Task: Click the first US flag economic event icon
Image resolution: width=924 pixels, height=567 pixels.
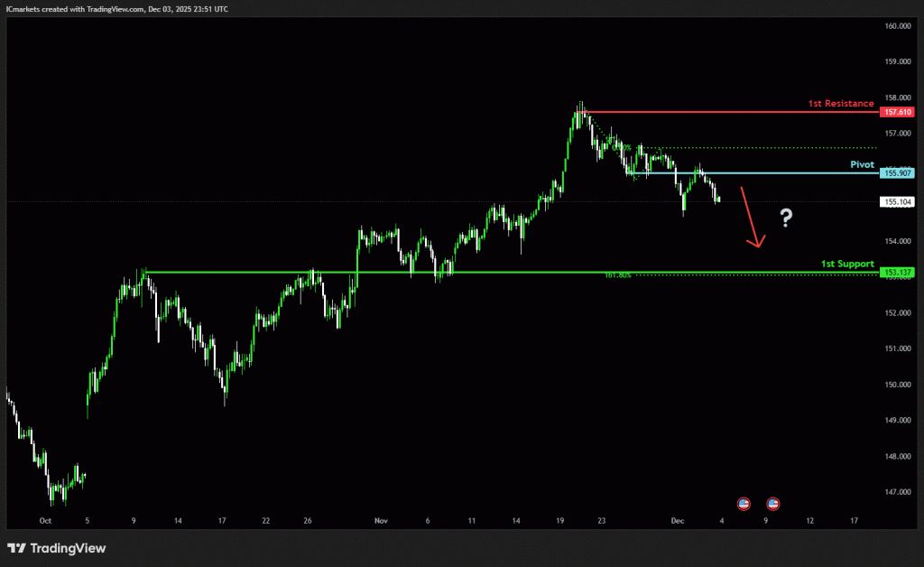Action: click(x=744, y=502)
